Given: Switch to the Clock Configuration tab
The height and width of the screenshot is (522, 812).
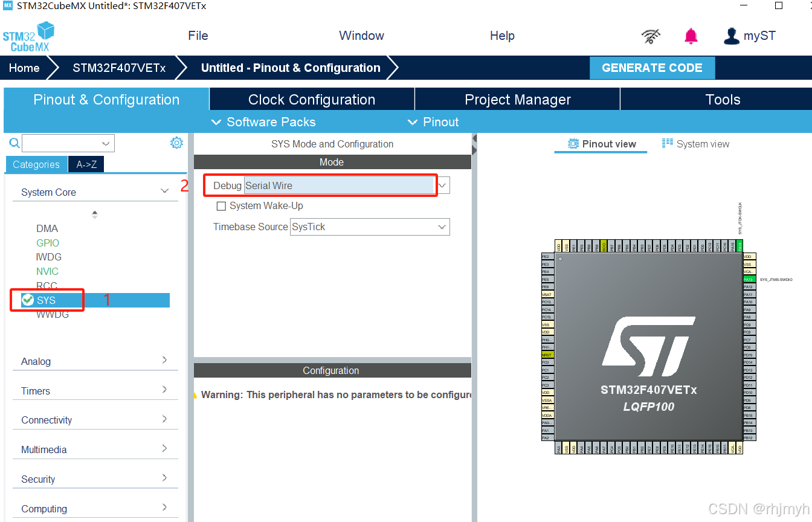Looking at the screenshot, I should point(311,99).
